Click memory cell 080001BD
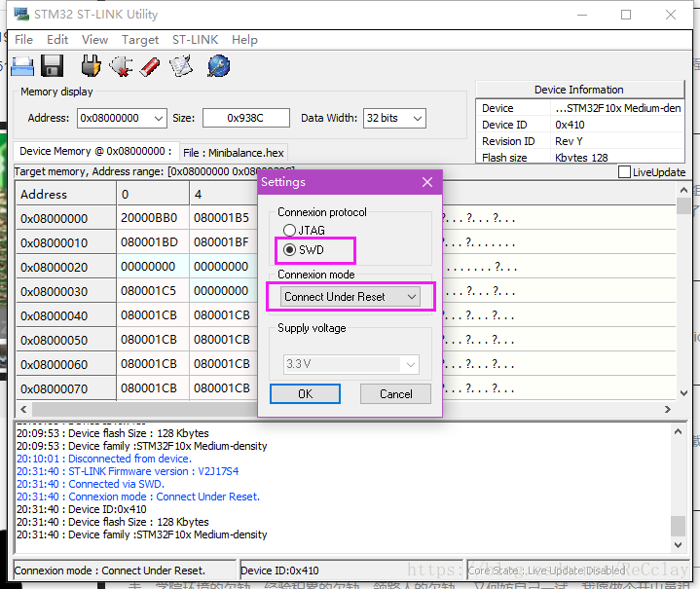This screenshot has height=589, width=700. (x=153, y=242)
